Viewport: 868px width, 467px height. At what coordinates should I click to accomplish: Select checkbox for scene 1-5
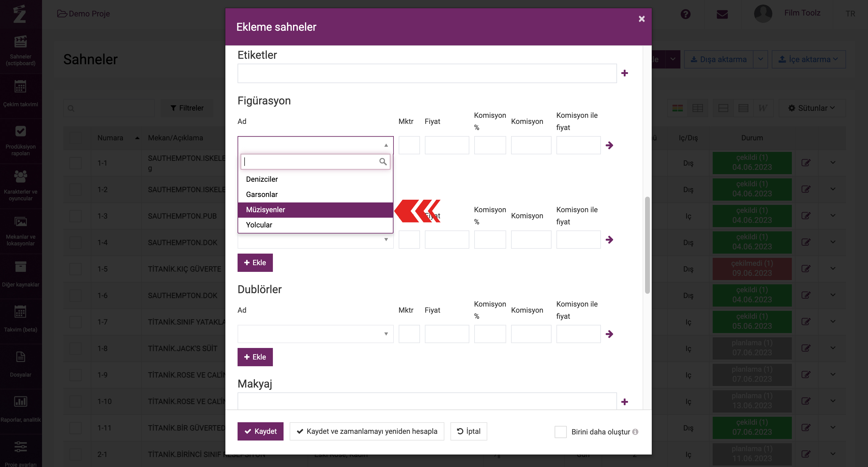(x=75, y=269)
